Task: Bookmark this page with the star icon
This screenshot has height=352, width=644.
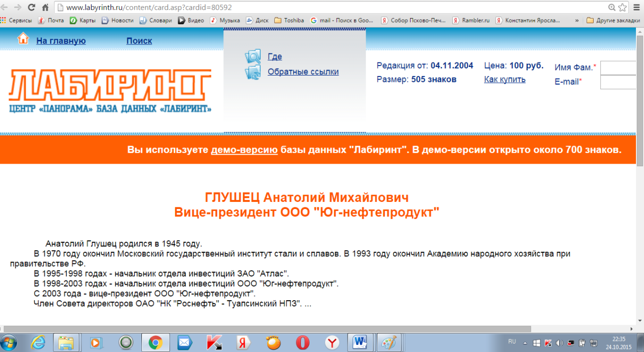Action: (622, 8)
